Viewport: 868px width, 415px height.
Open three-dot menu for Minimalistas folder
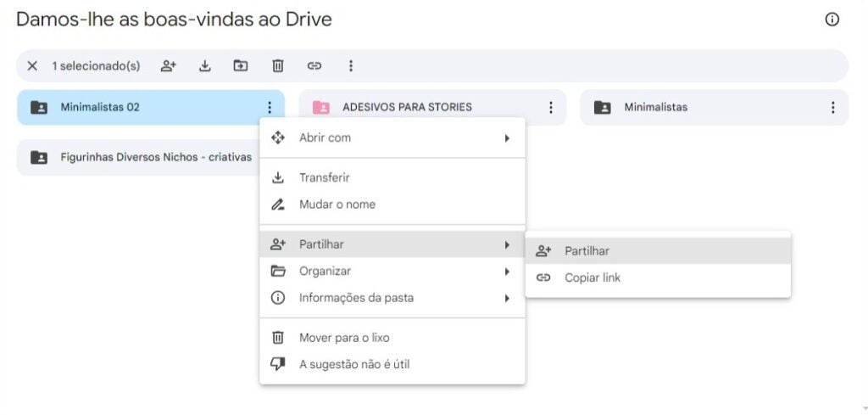[x=832, y=108]
